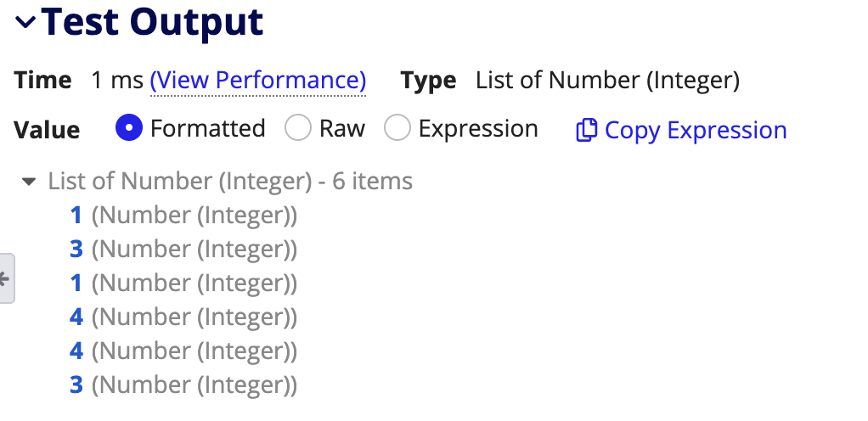Click the left-arrow panel handle at the edge
Image resolution: width=868 pixels, height=421 pixels.
coord(6,278)
